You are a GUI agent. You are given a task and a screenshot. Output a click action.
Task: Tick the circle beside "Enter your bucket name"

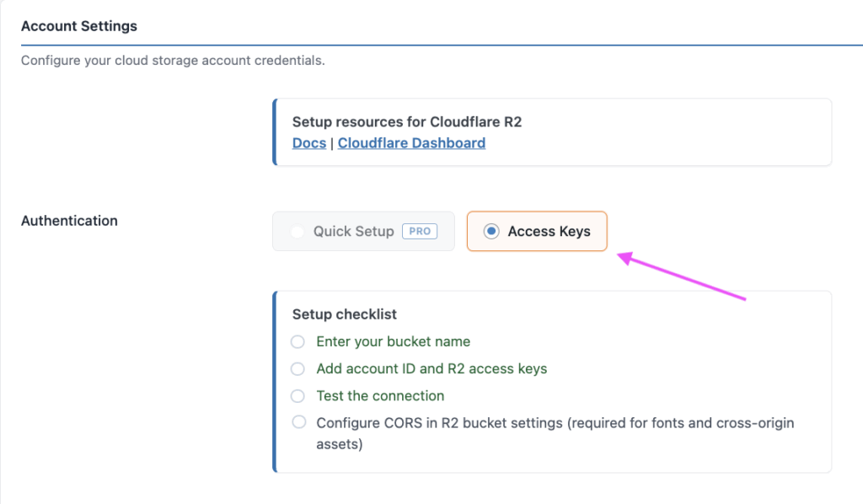coord(297,341)
